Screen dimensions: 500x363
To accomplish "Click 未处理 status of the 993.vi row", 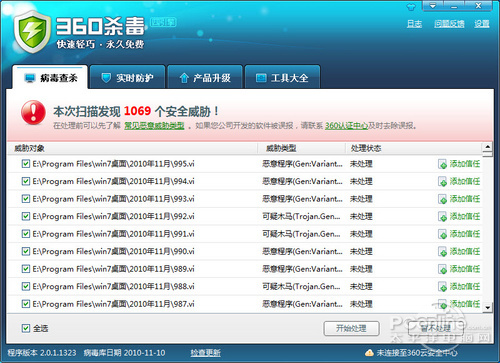I will point(361,199).
